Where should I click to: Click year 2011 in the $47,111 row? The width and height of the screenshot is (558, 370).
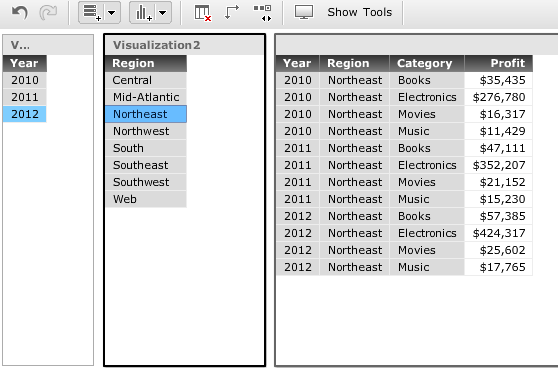(x=298, y=148)
